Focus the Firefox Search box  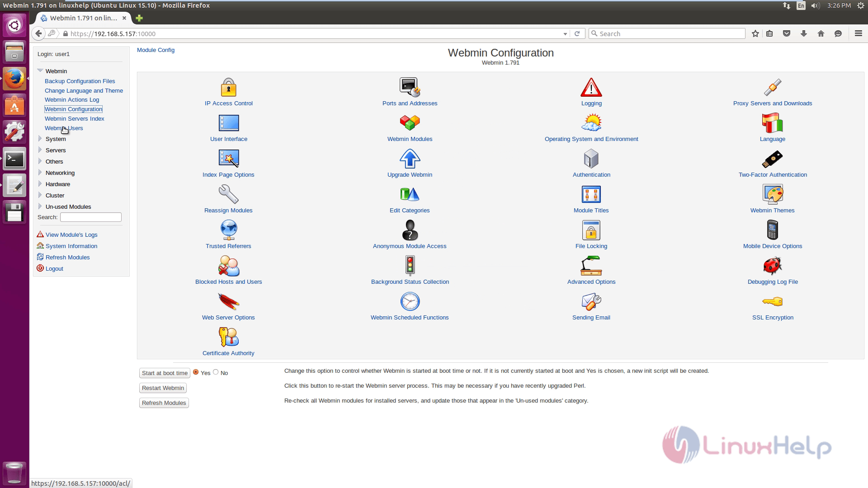667,34
